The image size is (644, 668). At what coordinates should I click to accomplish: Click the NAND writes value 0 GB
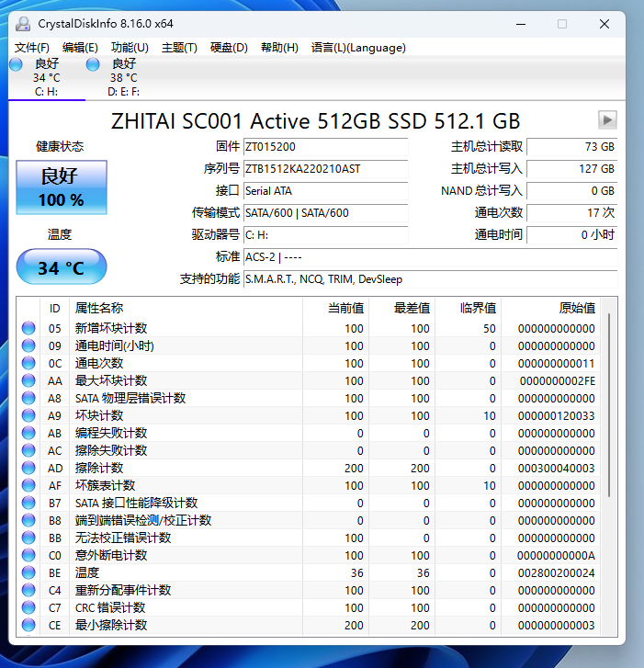click(572, 191)
